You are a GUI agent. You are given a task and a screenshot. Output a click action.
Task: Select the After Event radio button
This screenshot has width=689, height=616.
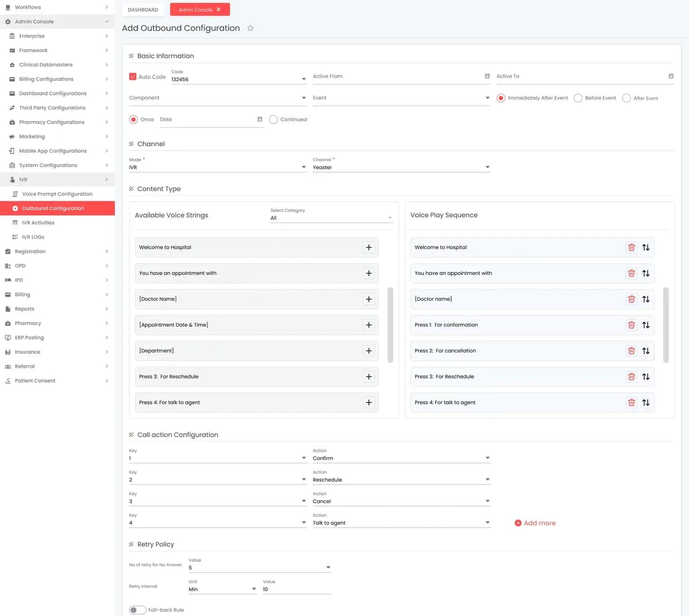(x=627, y=98)
